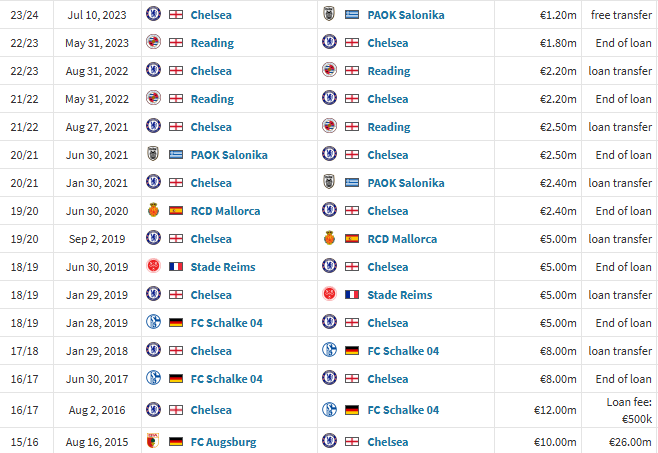Click the FC Schalke 04 crest in the Jan 28, 2019 row

153,322
